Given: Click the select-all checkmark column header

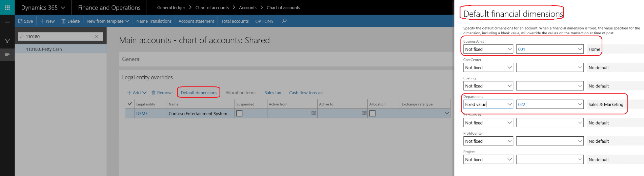Looking at the screenshot, I should 130,104.
